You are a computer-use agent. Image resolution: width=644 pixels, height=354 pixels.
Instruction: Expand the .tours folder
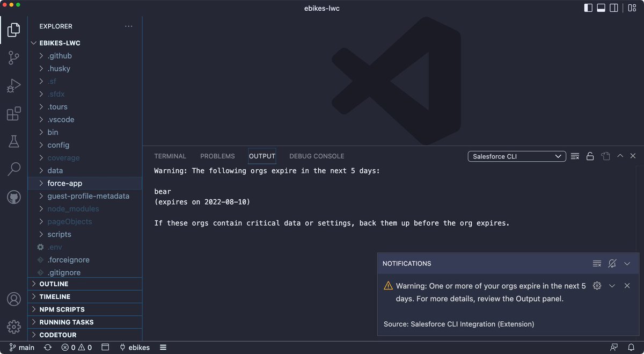pyautogui.click(x=85, y=107)
